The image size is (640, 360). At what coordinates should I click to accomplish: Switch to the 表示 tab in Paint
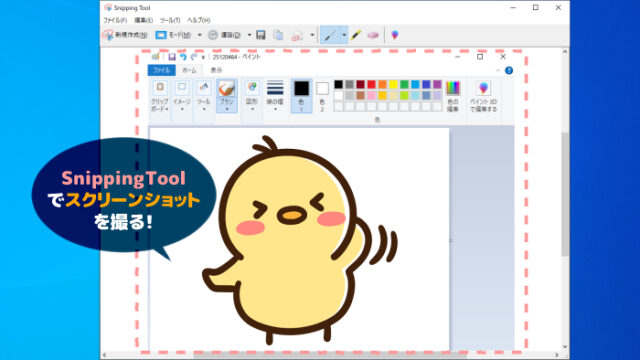[x=216, y=70]
